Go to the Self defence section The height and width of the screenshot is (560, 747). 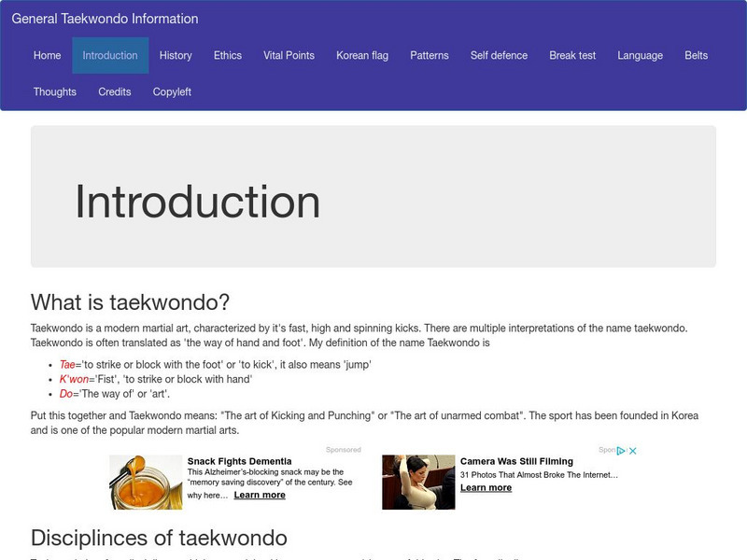pos(498,55)
